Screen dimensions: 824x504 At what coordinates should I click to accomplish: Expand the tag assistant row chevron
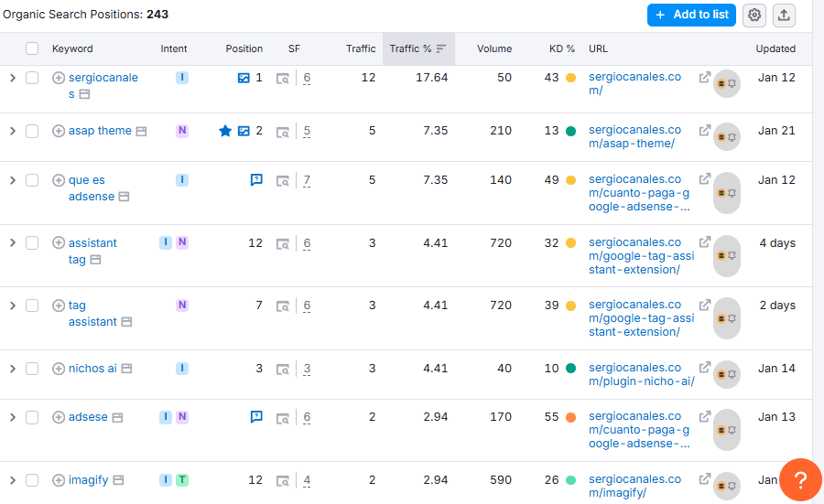pos(13,306)
